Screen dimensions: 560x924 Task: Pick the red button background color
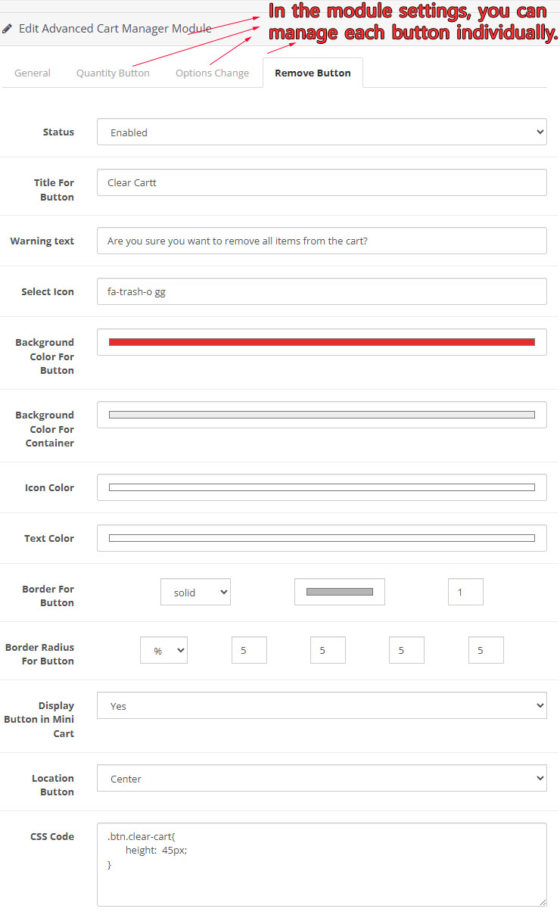[322, 342]
